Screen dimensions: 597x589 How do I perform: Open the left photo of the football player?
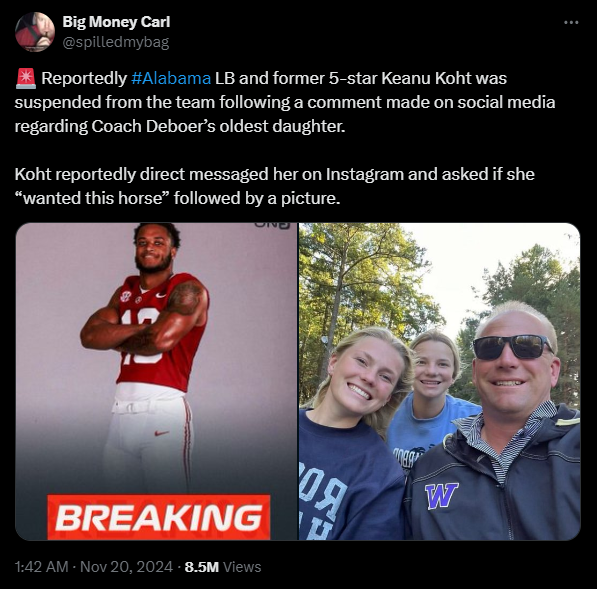(156, 381)
